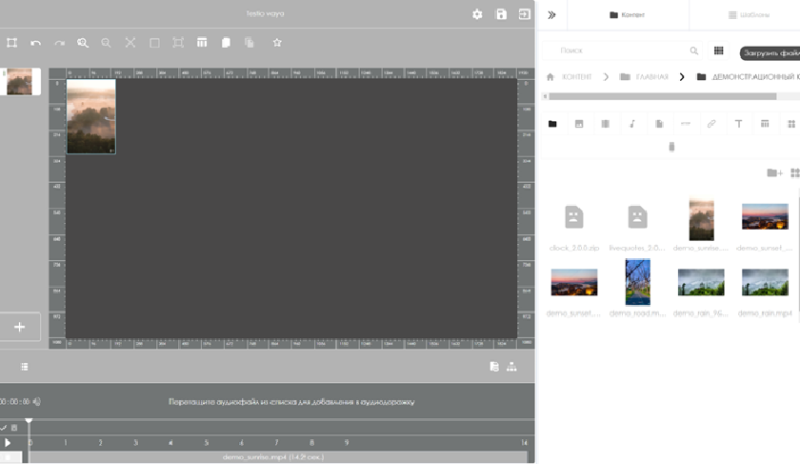Click the star favorite icon in toolbar

277,43
